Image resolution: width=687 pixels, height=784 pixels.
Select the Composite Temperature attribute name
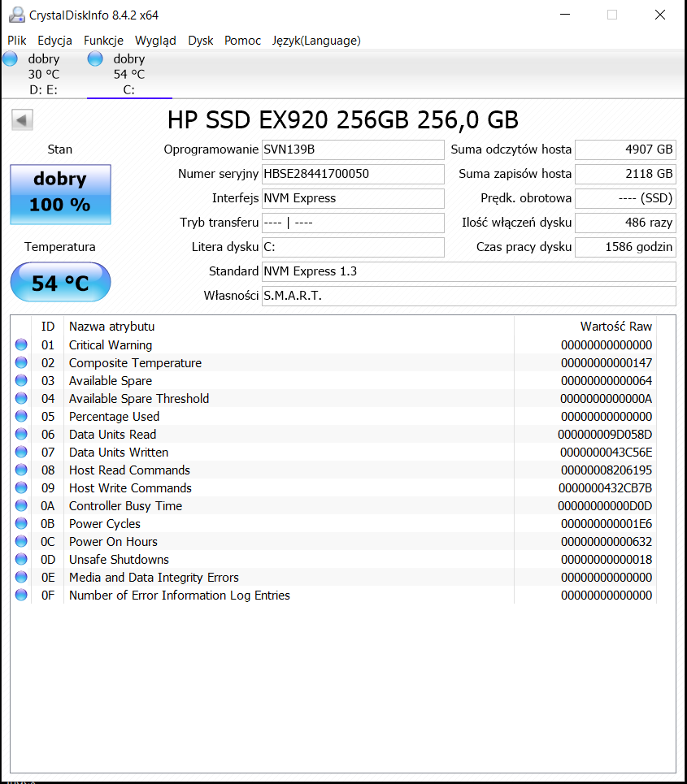coord(135,363)
